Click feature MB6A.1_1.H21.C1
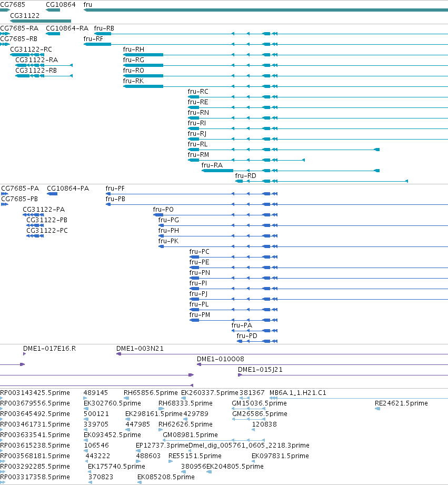The height and width of the screenshot is (485, 448). 298,392
